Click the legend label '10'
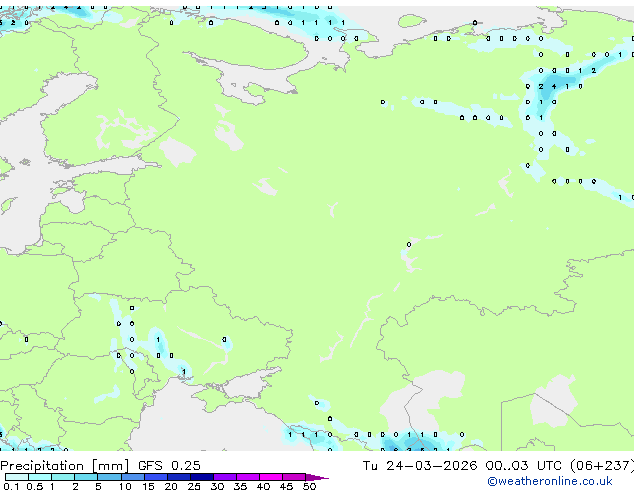Image resolution: width=634 pixels, height=490 pixels. [125, 486]
